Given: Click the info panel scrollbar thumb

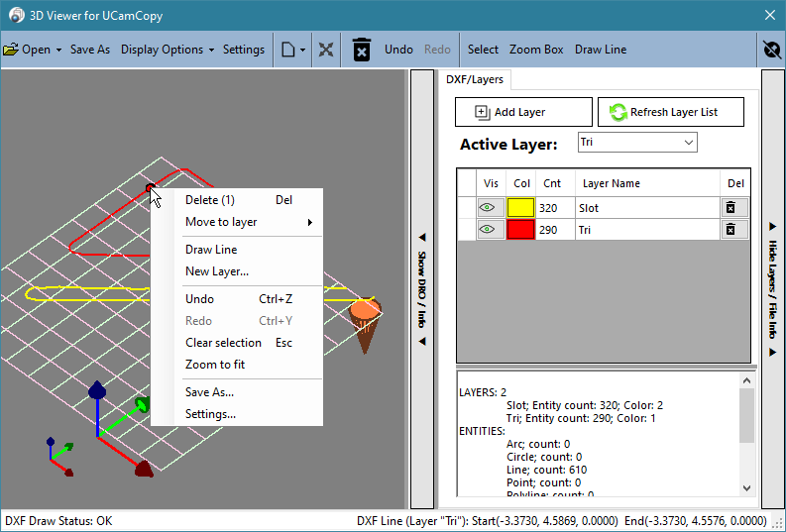Looking at the screenshot, I should coord(746,416).
